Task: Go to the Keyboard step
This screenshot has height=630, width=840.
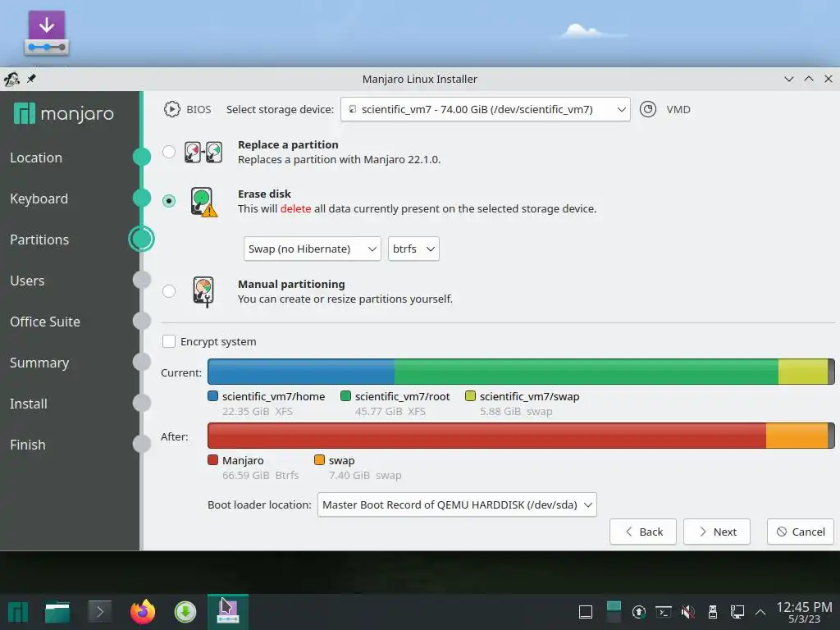Action: (x=39, y=199)
